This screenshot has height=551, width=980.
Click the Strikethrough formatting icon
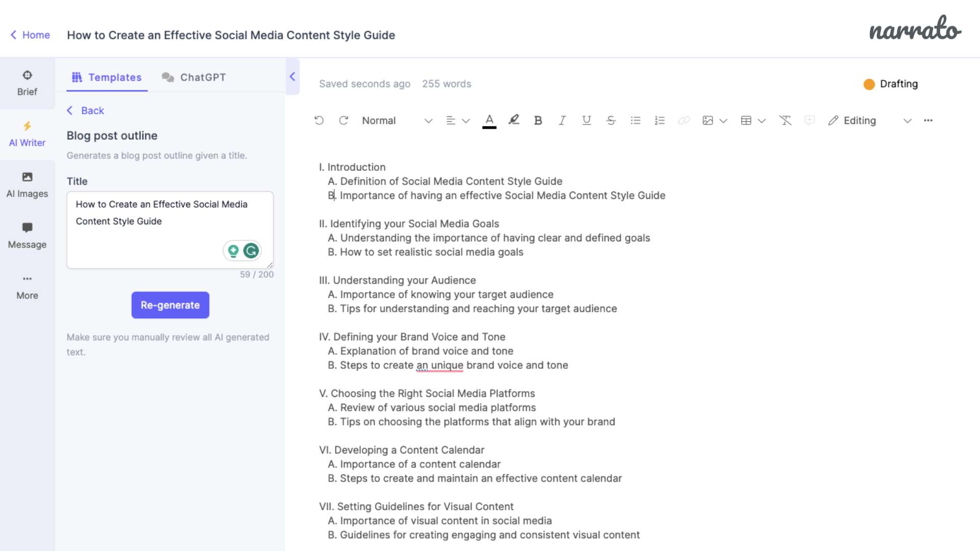[611, 120]
